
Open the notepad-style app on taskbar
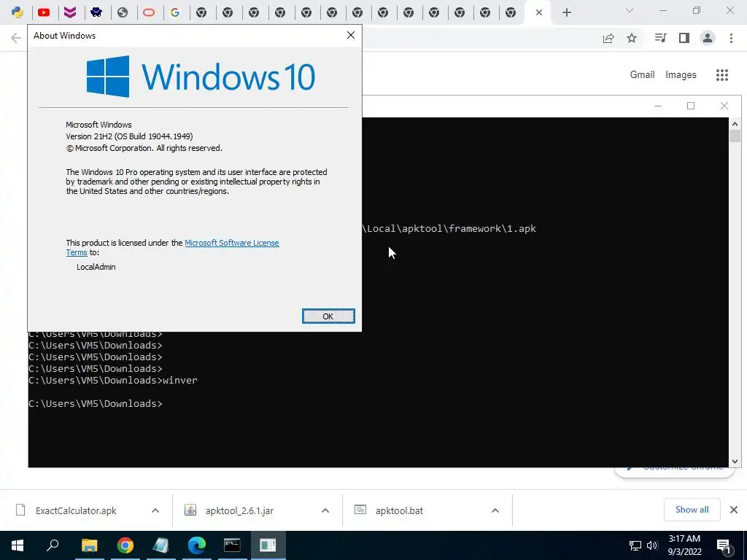point(160,545)
